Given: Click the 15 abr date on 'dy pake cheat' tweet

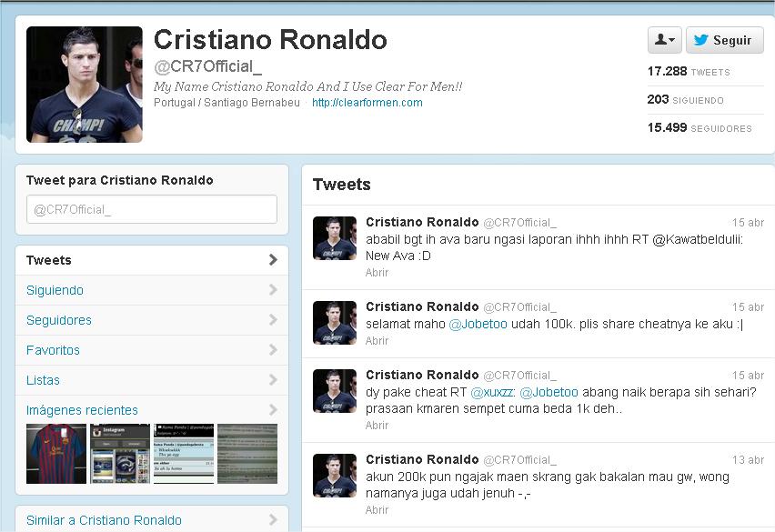Looking at the screenshot, I should tap(748, 376).
